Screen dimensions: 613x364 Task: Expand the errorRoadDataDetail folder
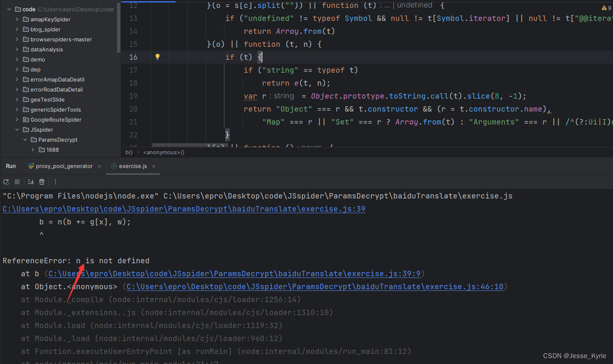pos(17,89)
